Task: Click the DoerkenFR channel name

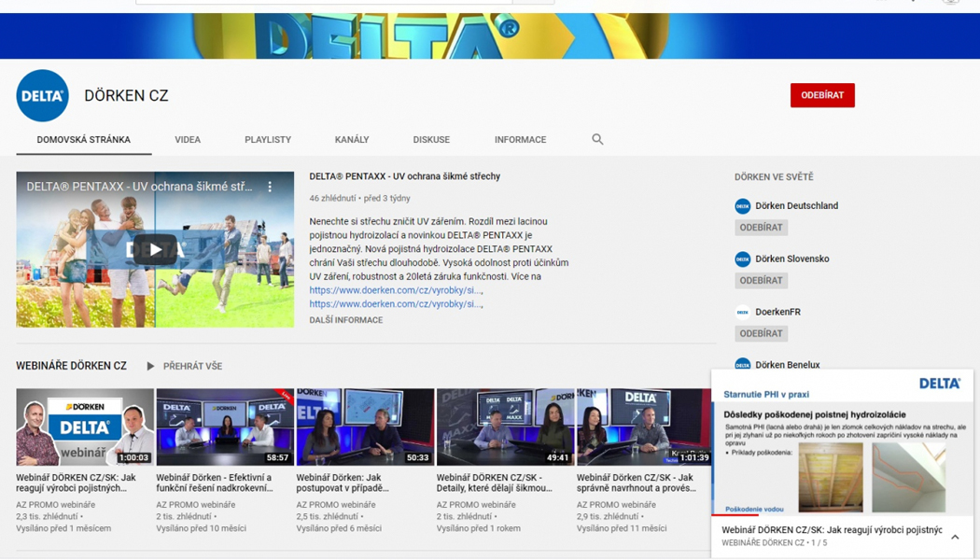Action: pyautogui.click(x=777, y=312)
